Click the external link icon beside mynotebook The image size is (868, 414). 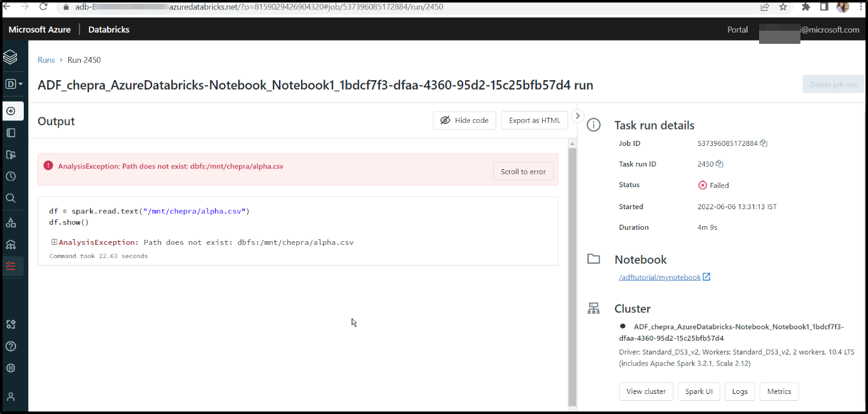click(707, 277)
